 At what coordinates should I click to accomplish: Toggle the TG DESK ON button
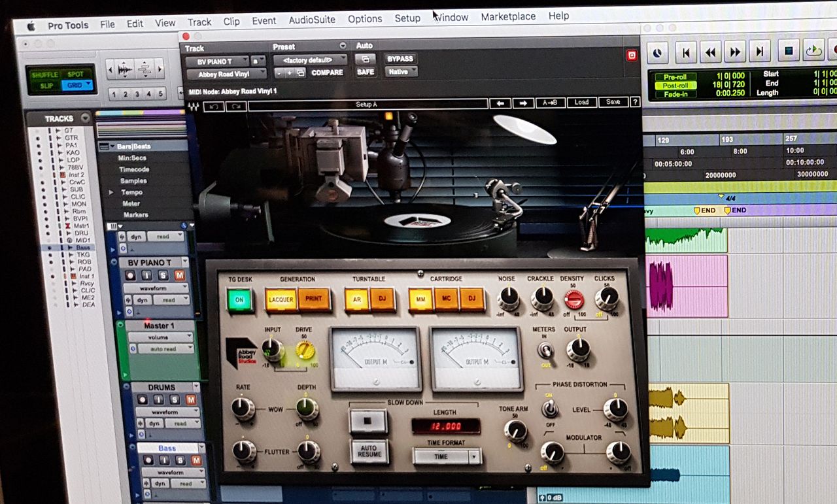(239, 299)
